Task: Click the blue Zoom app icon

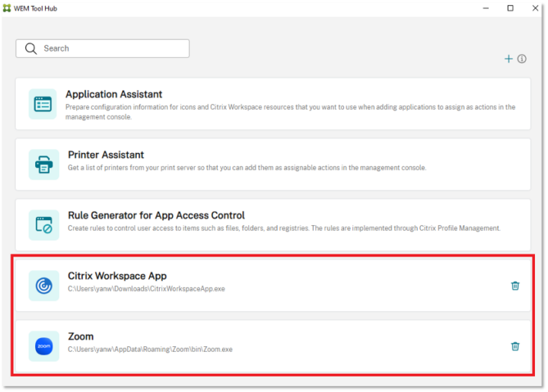Action: [43, 346]
